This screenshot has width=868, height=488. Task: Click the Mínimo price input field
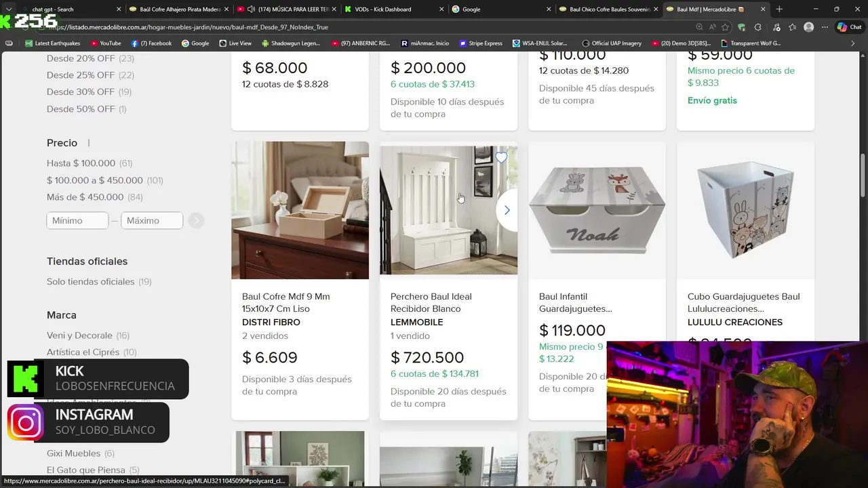click(x=77, y=220)
